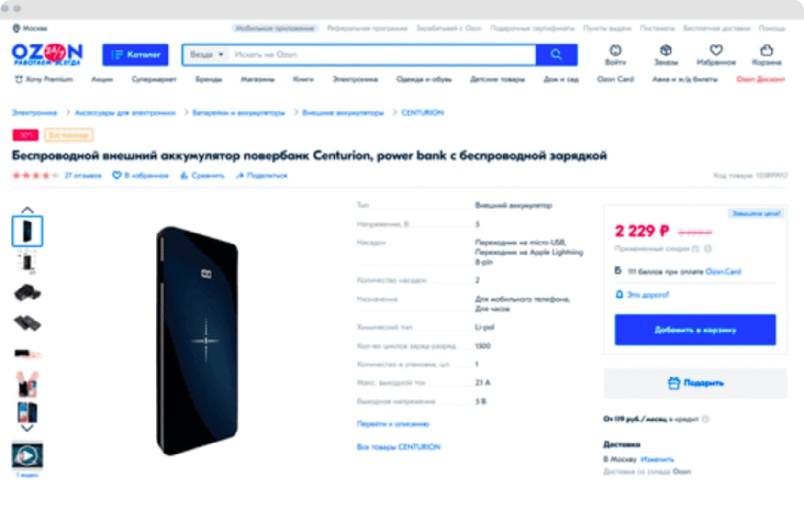This screenshot has width=804, height=532.
Task: Click the Поделиться share icon
Action: [x=240, y=176]
